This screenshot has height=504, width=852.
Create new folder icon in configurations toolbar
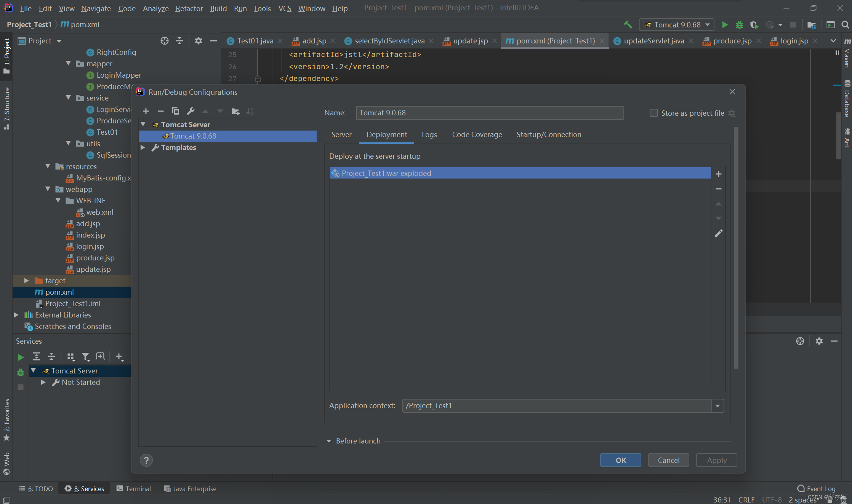coord(235,111)
